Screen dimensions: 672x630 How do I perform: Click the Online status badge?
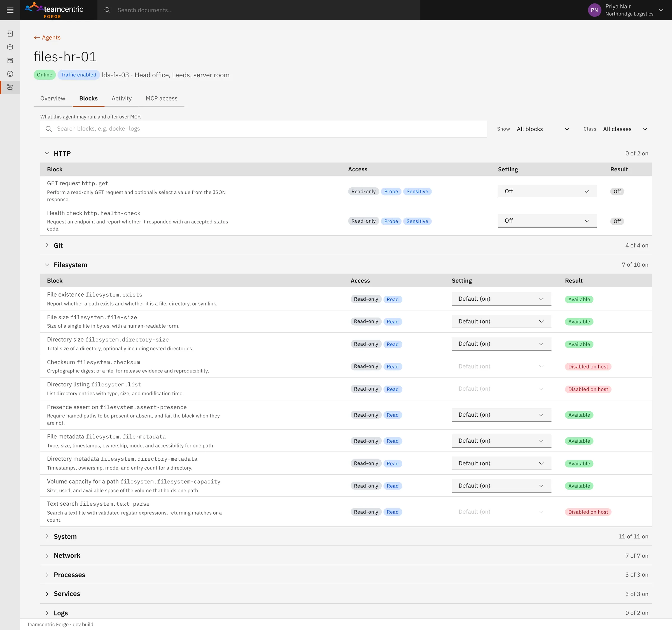tap(45, 75)
